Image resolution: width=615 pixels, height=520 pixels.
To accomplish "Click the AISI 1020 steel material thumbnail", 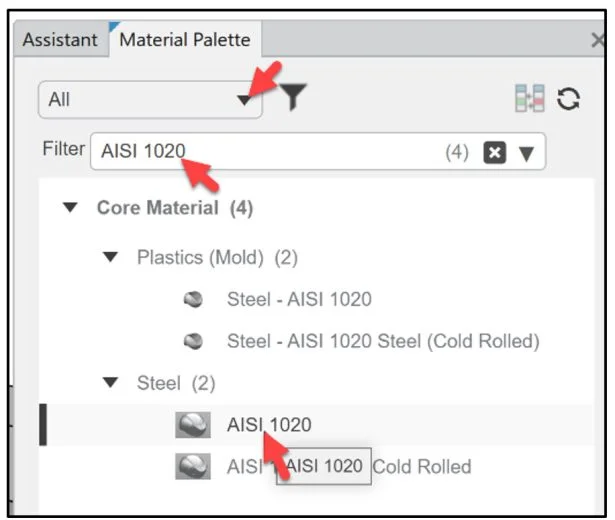I will tap(192, 425).
